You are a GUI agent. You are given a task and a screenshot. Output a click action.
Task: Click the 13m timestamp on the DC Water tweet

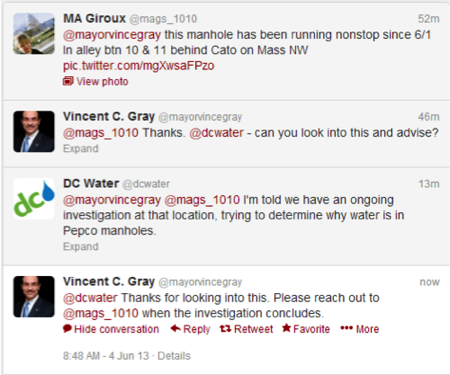click(429, 184)
